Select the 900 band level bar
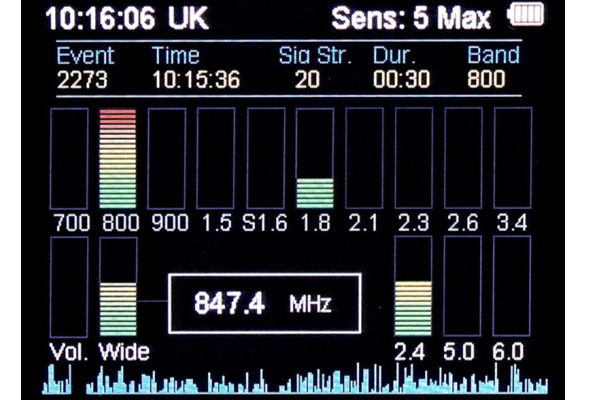The image size is (600, 400). 167,158
